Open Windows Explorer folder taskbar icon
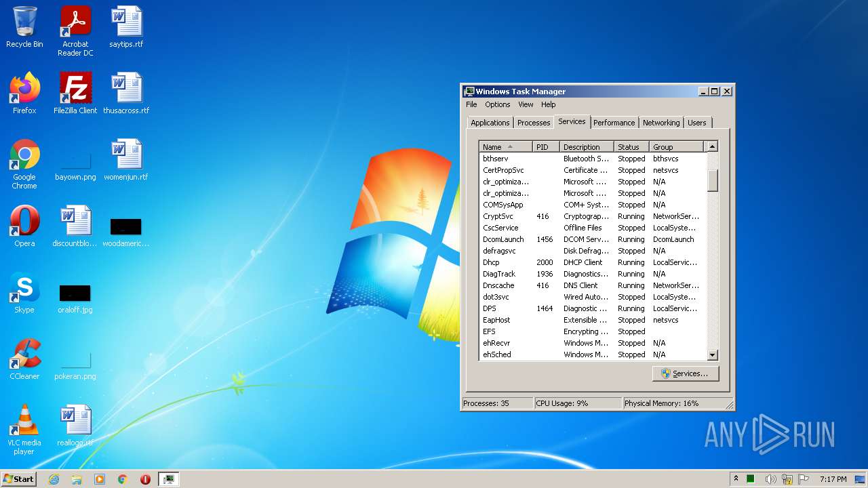 coord(77,479)
